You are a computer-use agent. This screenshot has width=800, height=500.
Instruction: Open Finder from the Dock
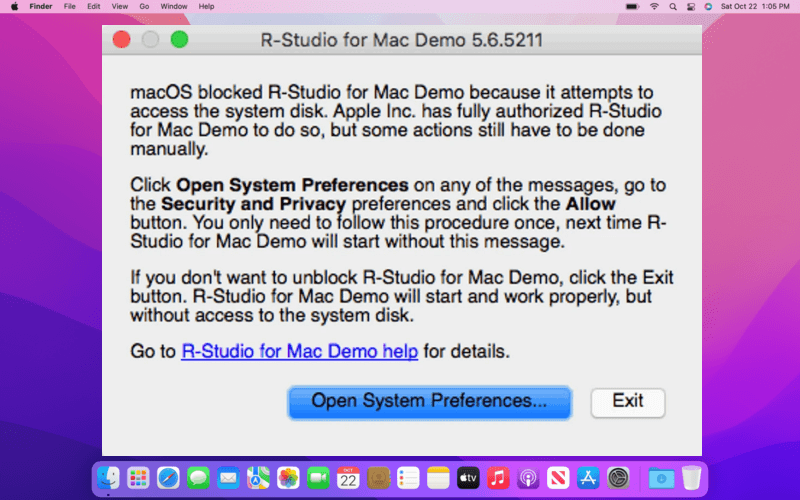[108, 479]
